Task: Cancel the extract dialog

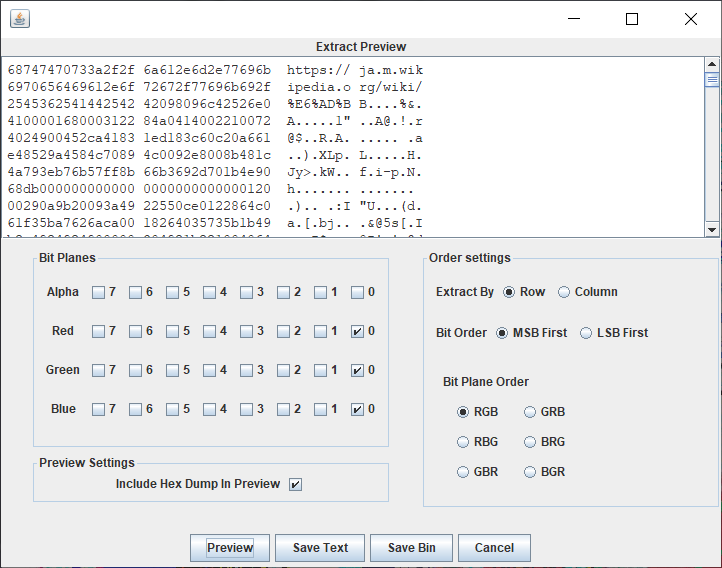Action: [x=494, y=548]
